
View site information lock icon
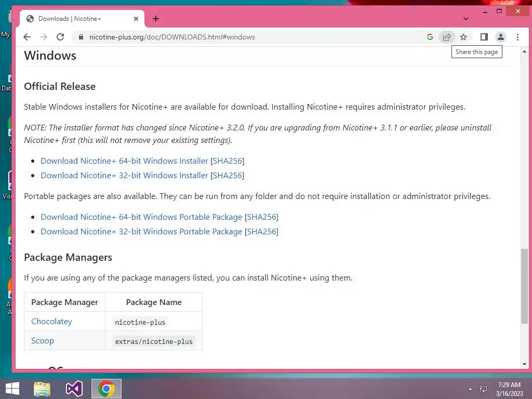(x=81, y=37)
